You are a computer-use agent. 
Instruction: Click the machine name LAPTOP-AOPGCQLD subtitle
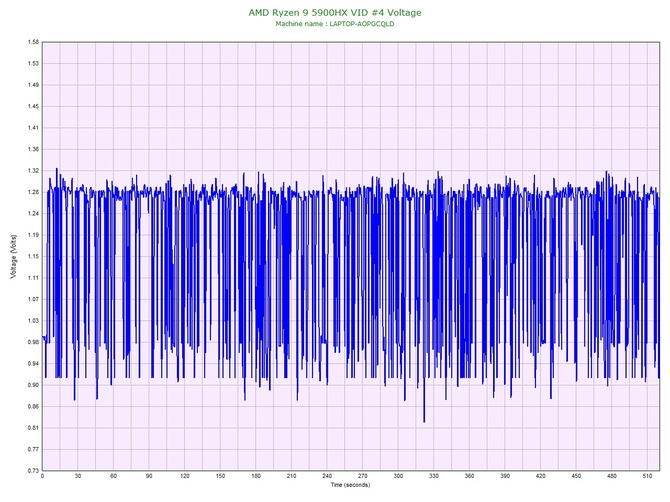pos(334,24)
